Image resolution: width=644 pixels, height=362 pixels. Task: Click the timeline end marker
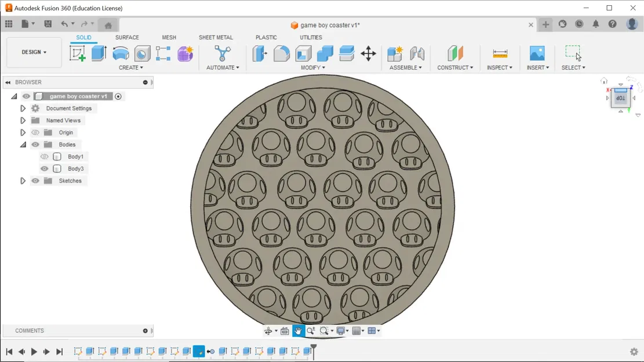coord(314,352)
